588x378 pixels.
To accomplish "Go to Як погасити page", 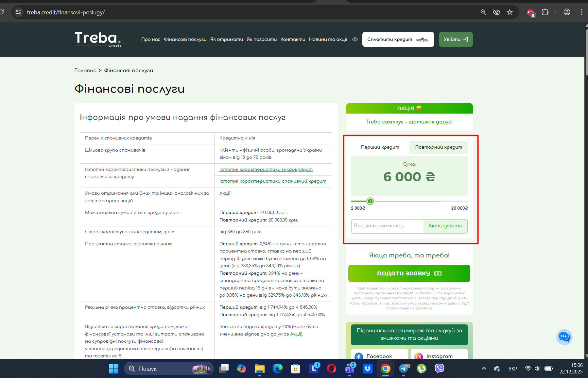I will coord(262,39).
